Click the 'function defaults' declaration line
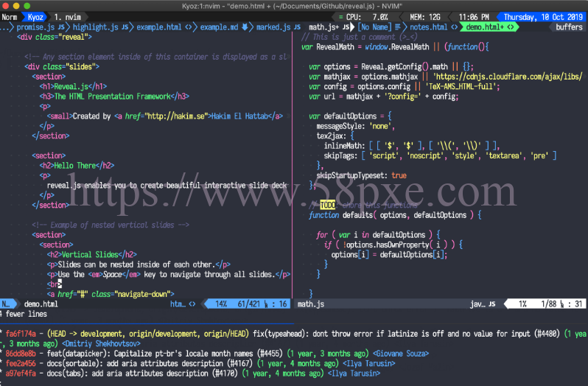Viewport: 588px width, 386px height. 395,215
